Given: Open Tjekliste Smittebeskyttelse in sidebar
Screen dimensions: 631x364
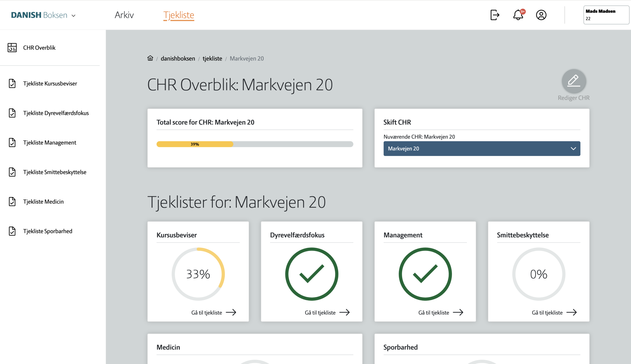Looking at the screenshot, I should coord(55,172).
